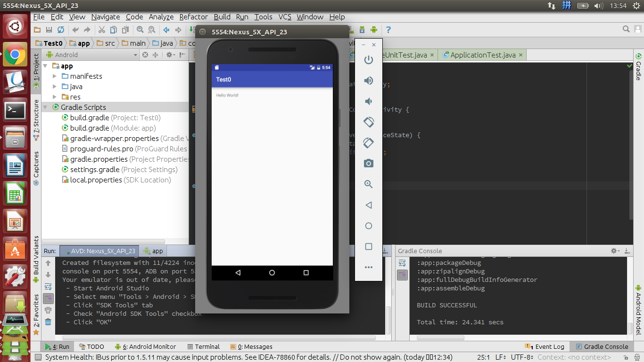This screenshot has height=362, width=644.
Task: Click the Cut scissors icon
Action: click(x=101, y=30)
